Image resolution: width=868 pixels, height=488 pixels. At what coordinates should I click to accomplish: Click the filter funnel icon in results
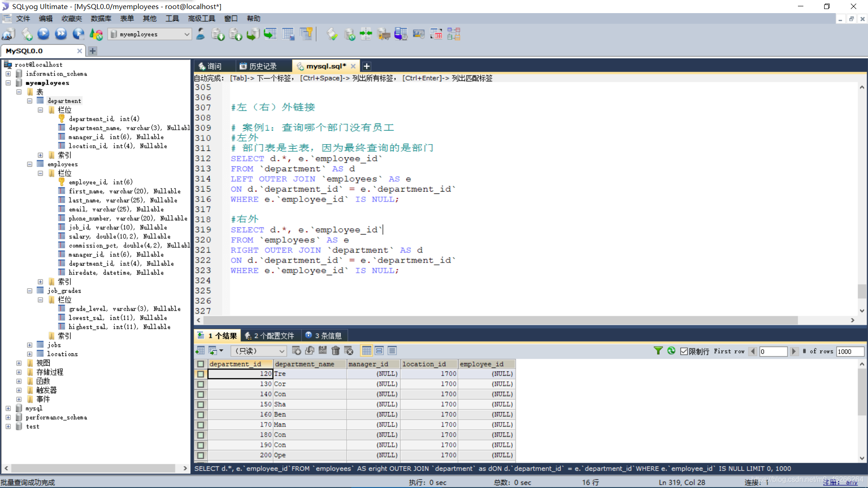tap(658, 351)
